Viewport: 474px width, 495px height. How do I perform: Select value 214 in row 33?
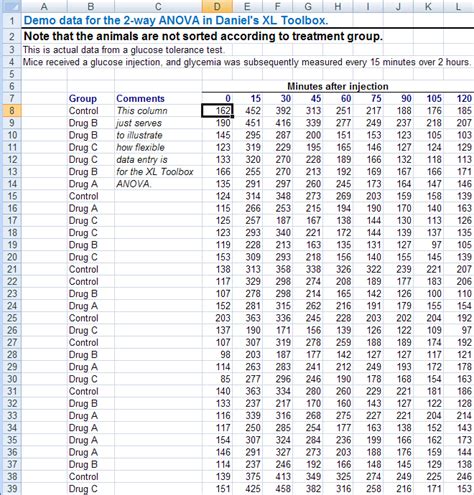tap(464, 416)
